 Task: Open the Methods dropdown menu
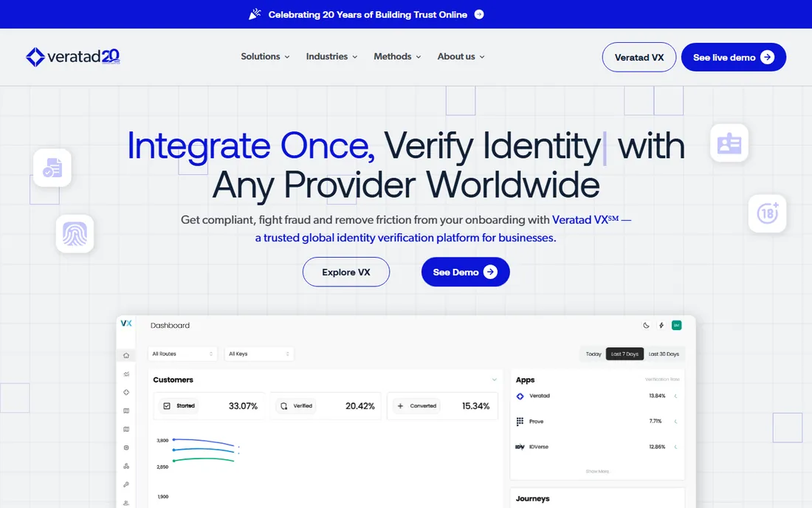pyautogui.click(x=397, y=56)
